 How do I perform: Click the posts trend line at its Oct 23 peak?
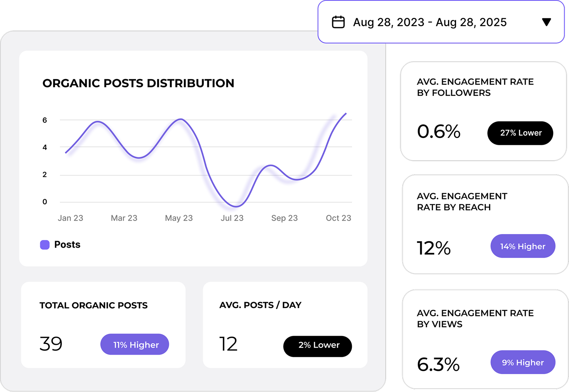coord(345,114)
